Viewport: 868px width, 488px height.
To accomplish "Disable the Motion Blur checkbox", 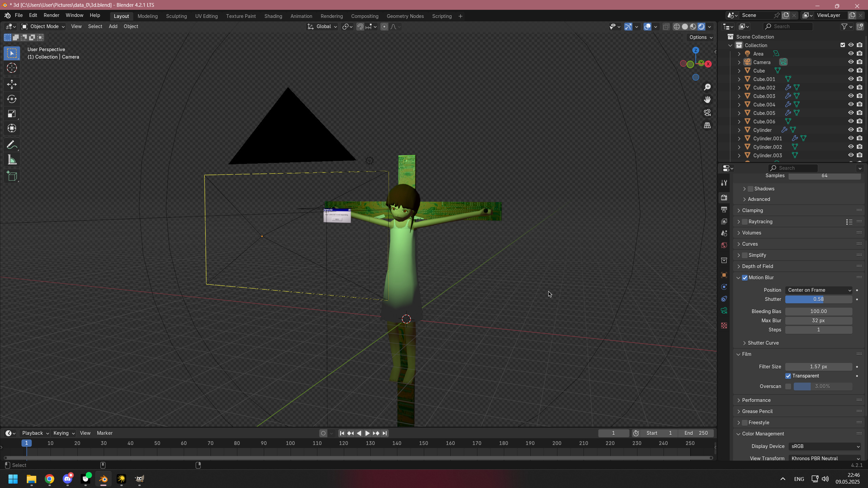I will click(745, 278).
